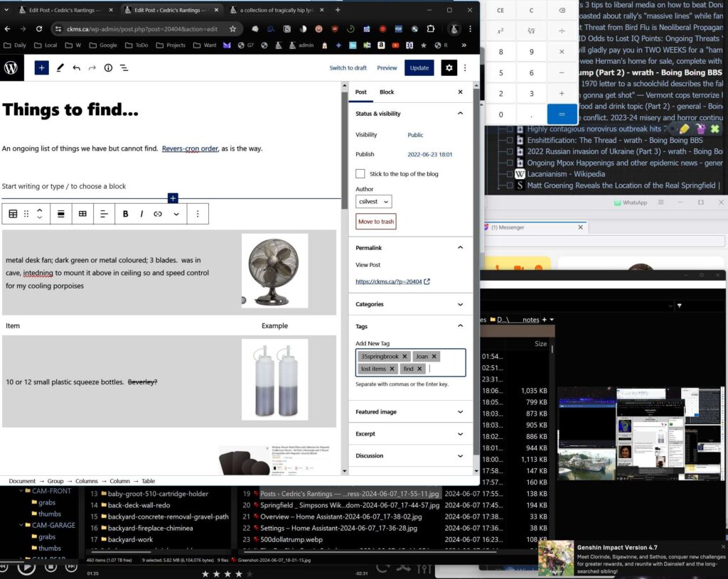The height and width of the screenshot is (579, 728).
Task: Open the block toolbar three-dot options
Action: pyautogui.click(x=198, y=214)
